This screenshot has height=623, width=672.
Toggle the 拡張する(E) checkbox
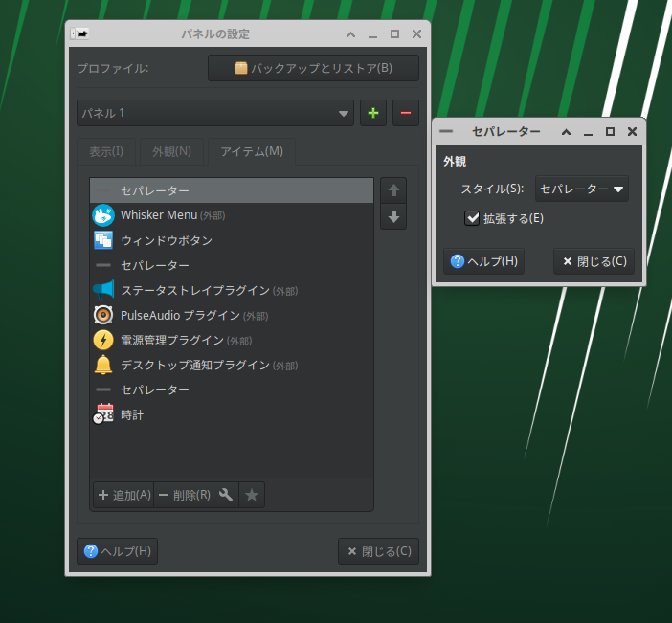point(472,218)
